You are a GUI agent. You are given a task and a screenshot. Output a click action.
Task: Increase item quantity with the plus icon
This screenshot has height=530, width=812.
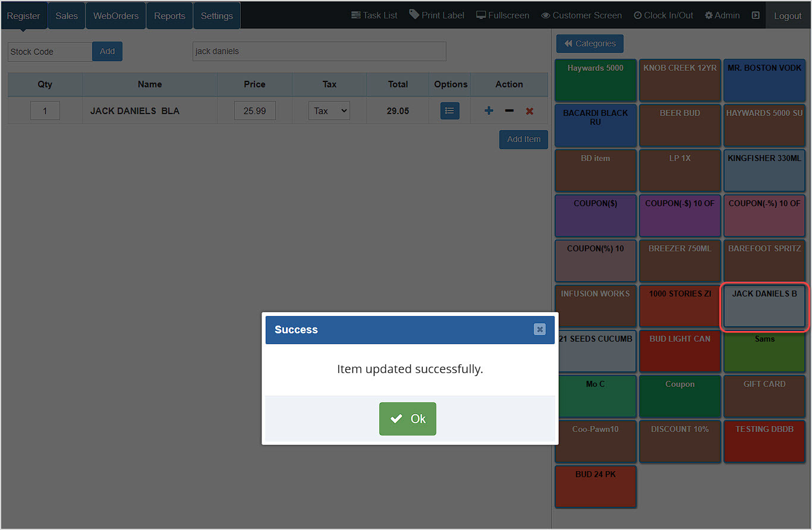point(488,111)
